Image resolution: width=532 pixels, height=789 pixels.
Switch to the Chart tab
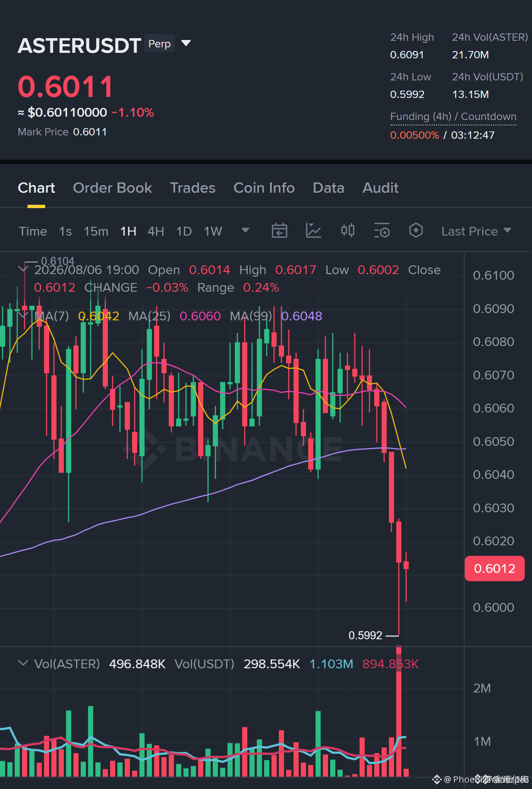36,188
